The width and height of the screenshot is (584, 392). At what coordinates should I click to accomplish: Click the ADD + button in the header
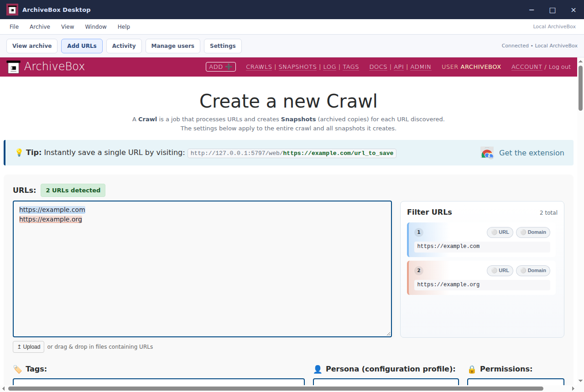coord(221,67)
